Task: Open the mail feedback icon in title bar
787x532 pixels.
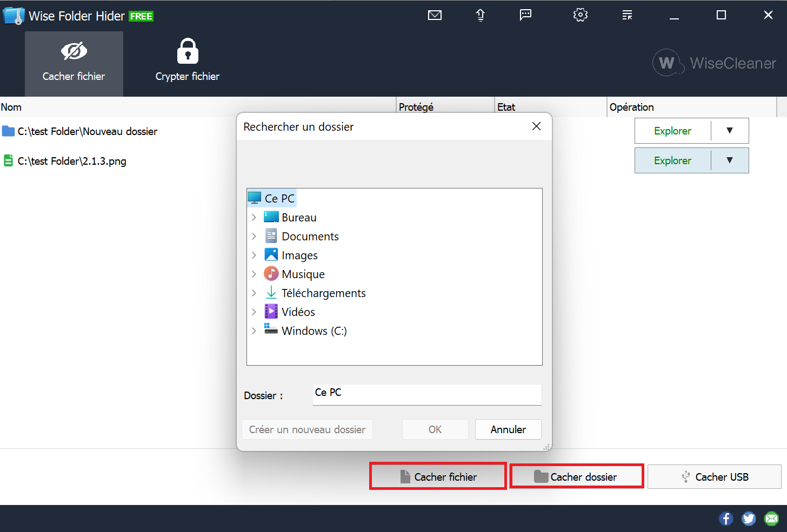Action: 435,15
